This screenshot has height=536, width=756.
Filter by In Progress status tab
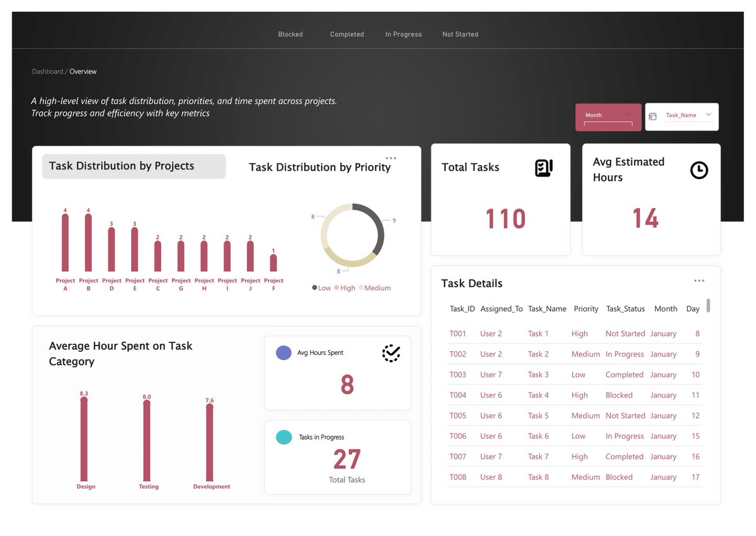(404, 34)
